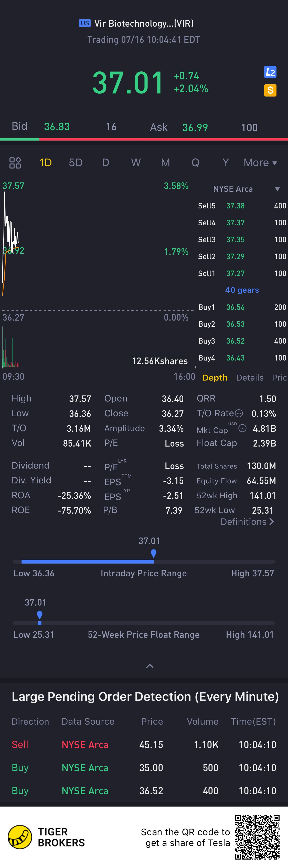Tap the Sell pending order at 45.15

click(x=144, y=745)
